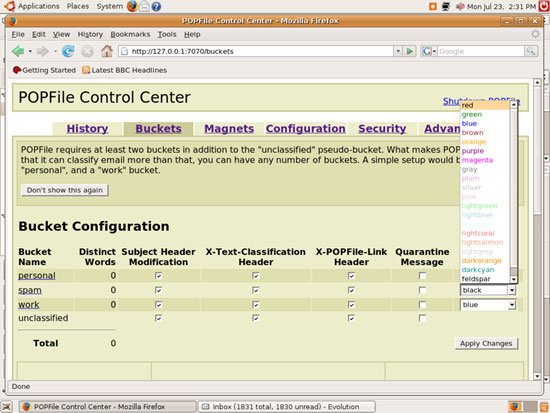Launch Firefox from the top panel icon
The image size is (550, 413).
(x=132, y=6)
